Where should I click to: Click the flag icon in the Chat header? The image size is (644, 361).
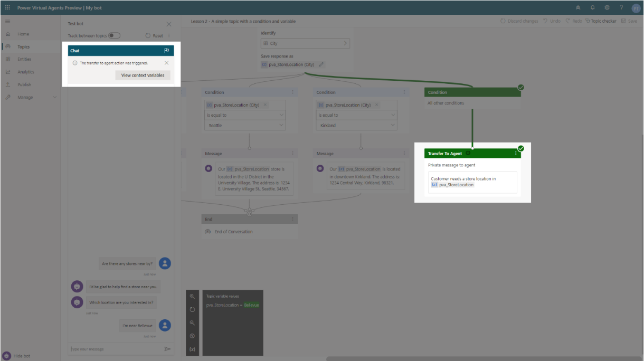tap(166, 50)
